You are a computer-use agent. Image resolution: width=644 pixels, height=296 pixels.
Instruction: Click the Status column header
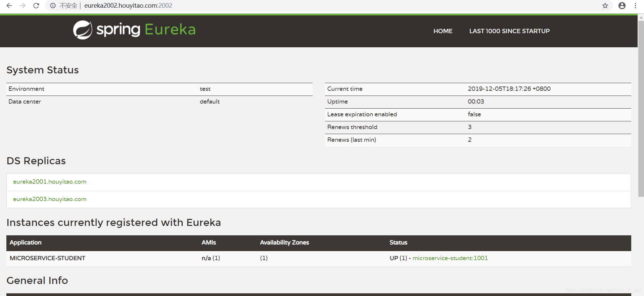point(398,242)
